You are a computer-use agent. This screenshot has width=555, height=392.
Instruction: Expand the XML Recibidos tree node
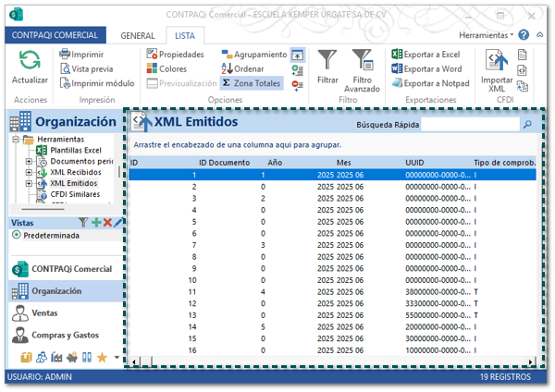pos(29,172)
